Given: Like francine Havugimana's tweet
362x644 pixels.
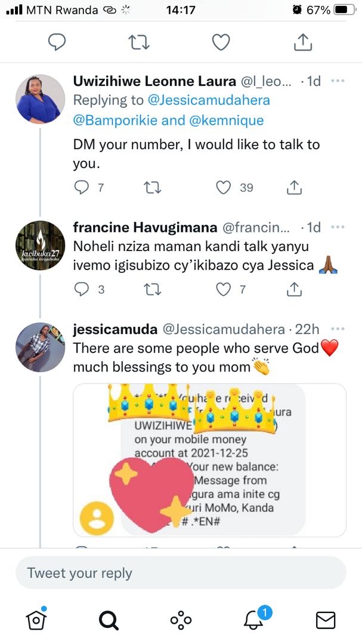Looking at the screenshot, I should coord(223,289).
